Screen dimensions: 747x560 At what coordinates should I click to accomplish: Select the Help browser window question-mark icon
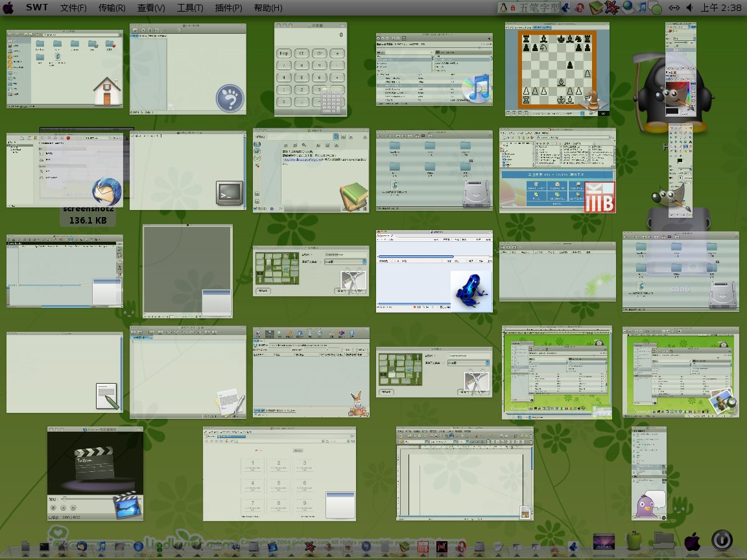(x=230, y=99)
